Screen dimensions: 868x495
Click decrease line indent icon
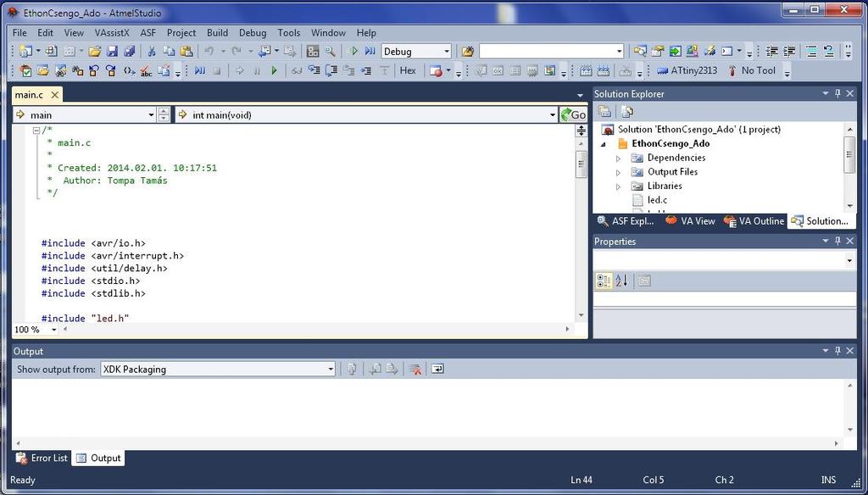(x=771, y=52)
